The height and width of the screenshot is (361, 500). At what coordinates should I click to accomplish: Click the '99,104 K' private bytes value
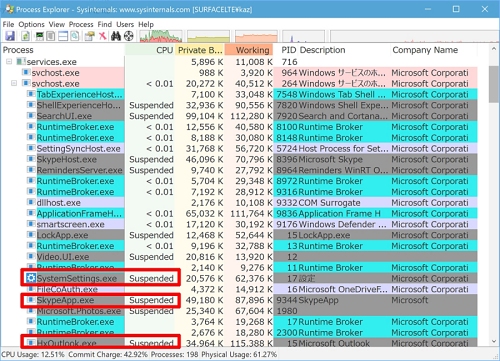click(204, 116)
